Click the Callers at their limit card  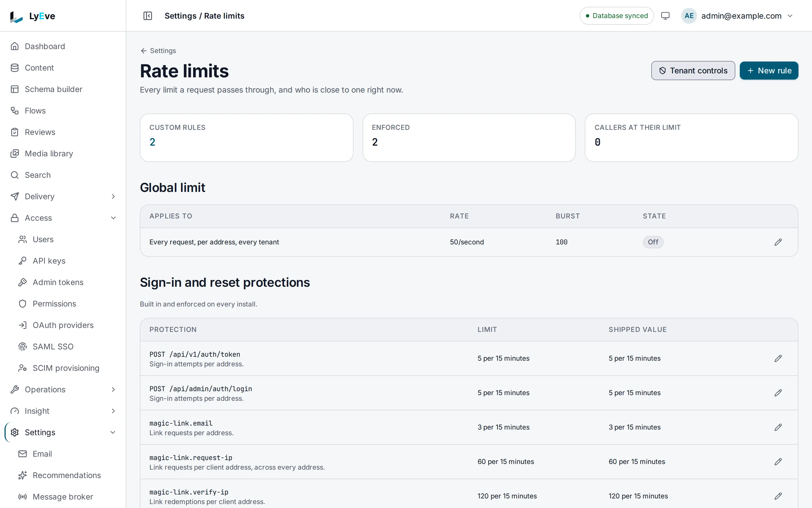coord(691,138)
